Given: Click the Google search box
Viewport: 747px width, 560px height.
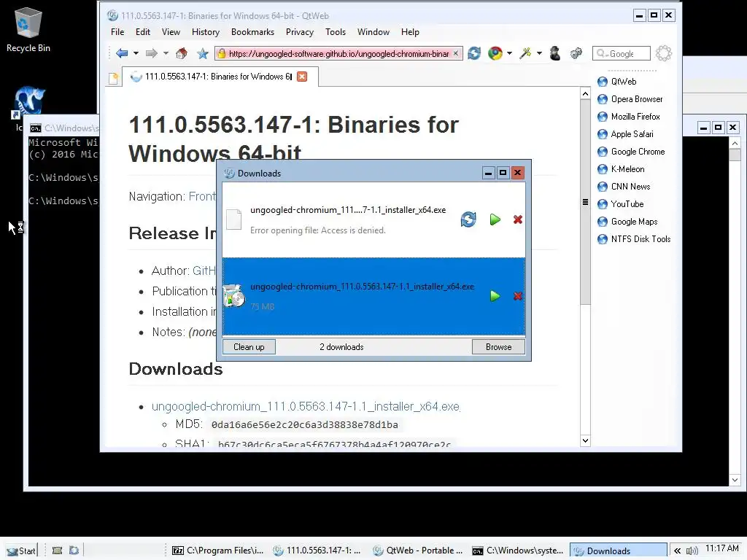Looking at the screenshot, I should coord(622,53).
